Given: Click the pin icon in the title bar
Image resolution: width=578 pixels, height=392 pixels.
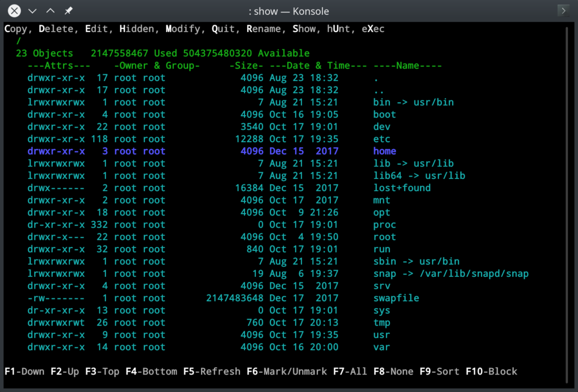Looking at the screenshot, I should point(69,11).
